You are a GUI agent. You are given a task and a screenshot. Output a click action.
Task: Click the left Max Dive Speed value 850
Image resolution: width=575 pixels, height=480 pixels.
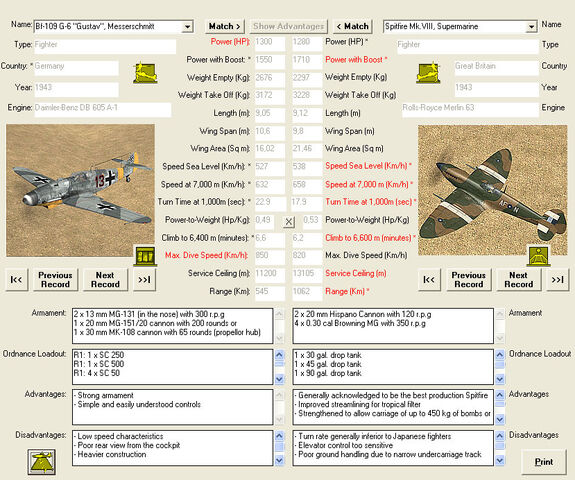[x=270, y=257]
